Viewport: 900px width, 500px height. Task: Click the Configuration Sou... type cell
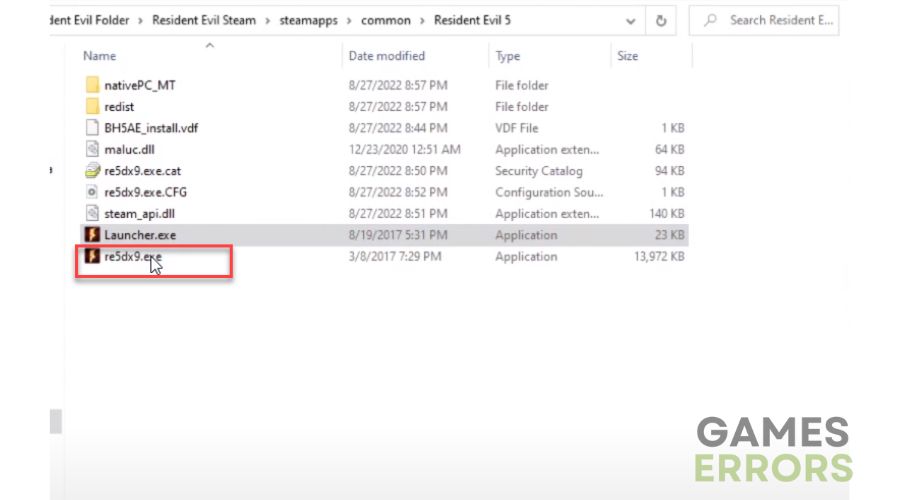click(549, 192)
